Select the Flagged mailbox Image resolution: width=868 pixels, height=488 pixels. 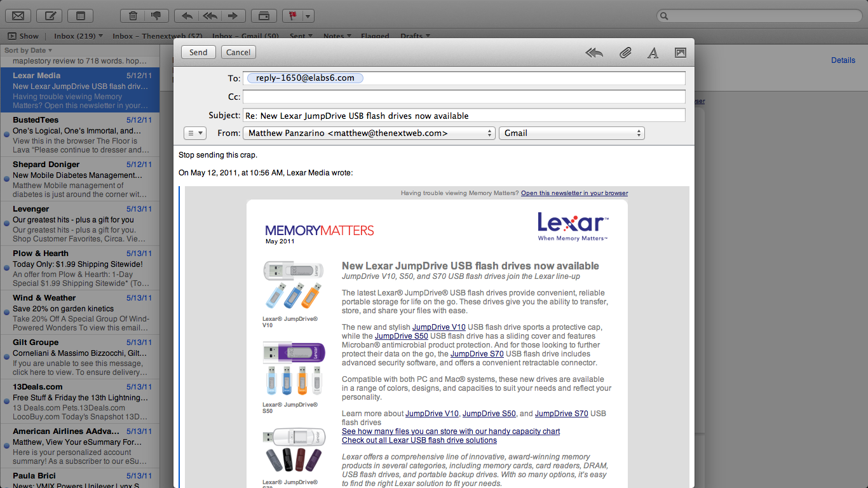(376, 36)
